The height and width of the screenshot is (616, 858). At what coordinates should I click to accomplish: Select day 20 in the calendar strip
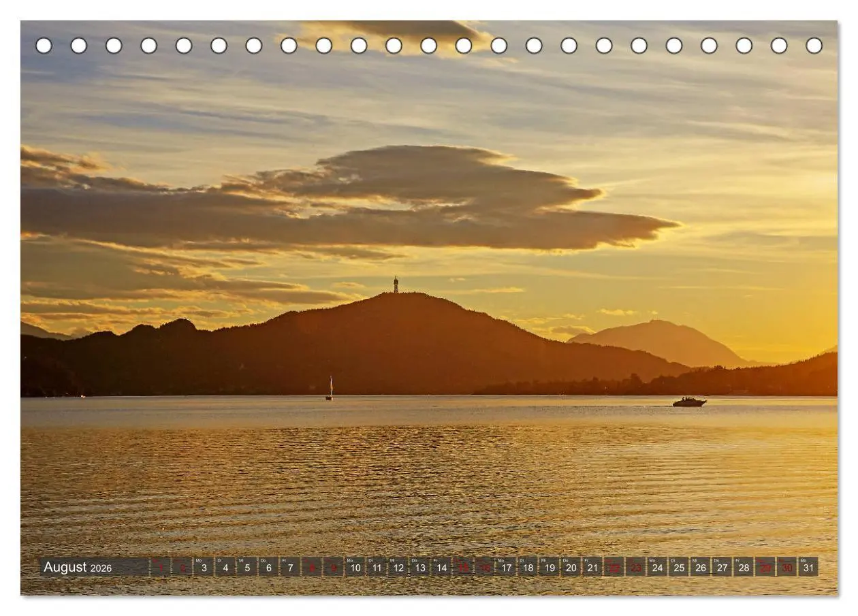571,567
